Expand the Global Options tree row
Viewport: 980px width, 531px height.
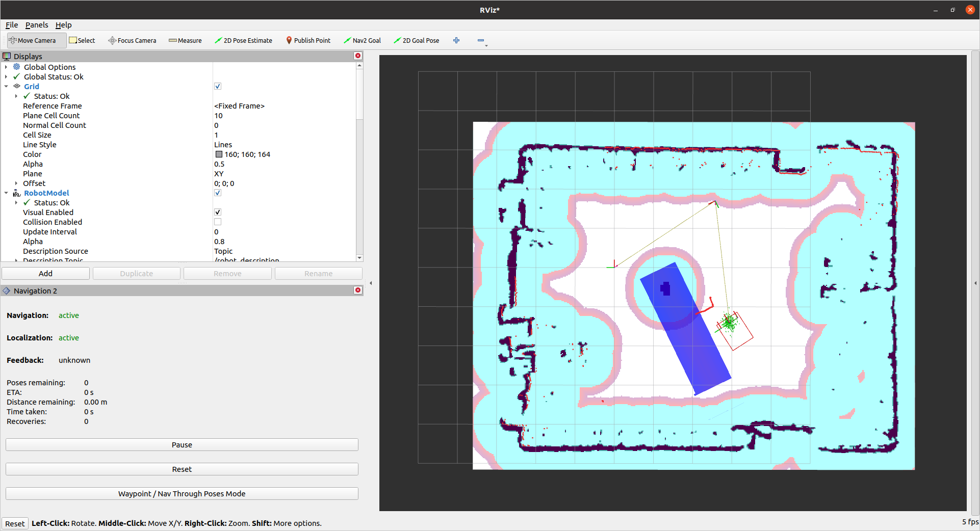(x=6, y=67)
